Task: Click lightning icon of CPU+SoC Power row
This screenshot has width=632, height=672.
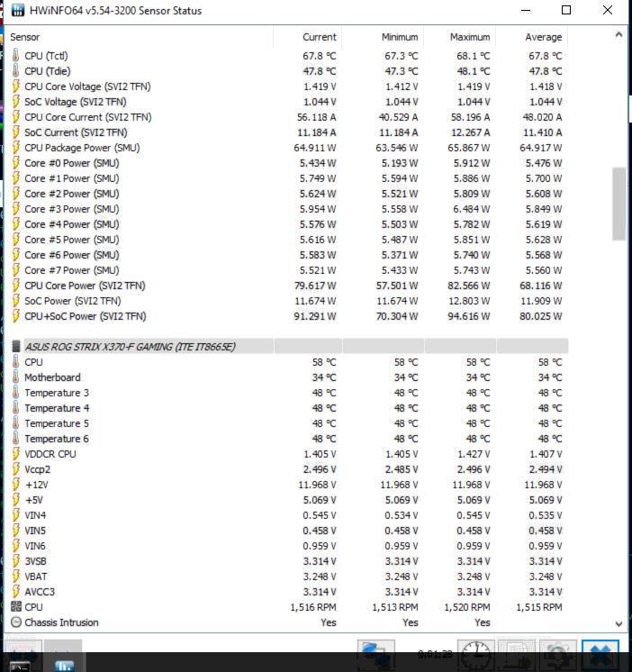Action: [16, 316]
